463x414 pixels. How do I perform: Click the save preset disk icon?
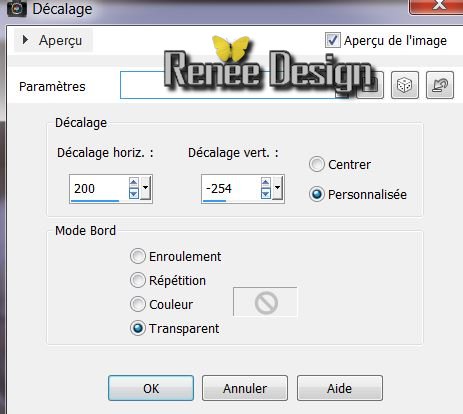(370, 85)
